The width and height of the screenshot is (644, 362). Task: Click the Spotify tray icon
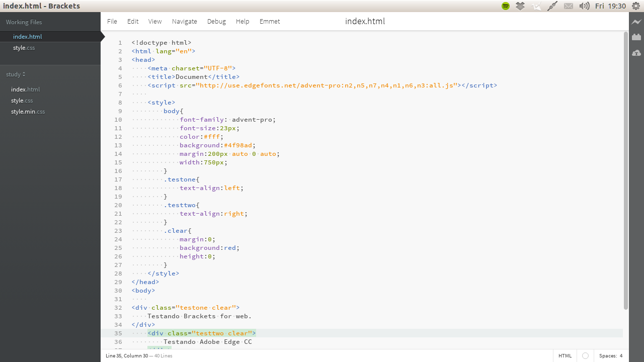click(x=506, y=6)
